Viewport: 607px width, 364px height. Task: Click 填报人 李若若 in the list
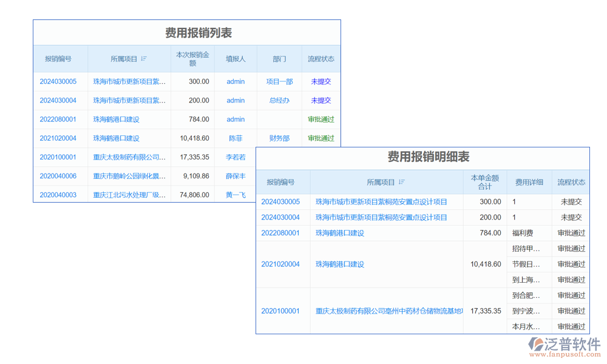click(x=236, y=157)
